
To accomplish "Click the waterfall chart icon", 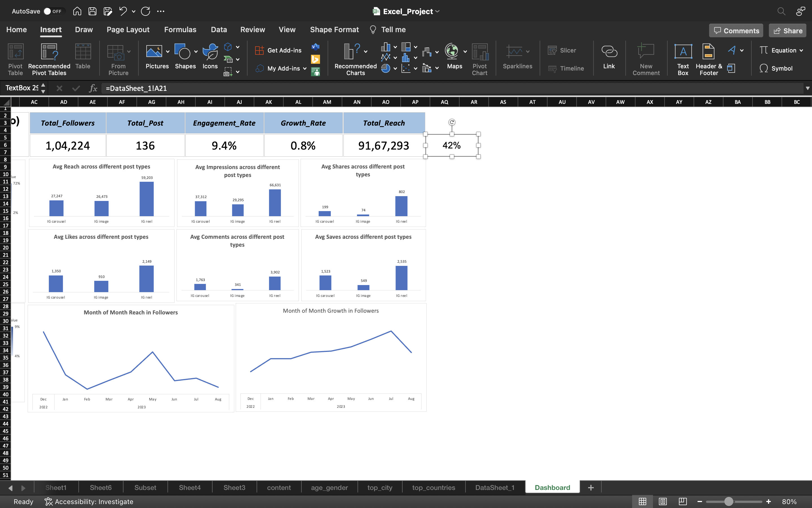I will coord(427,51).
